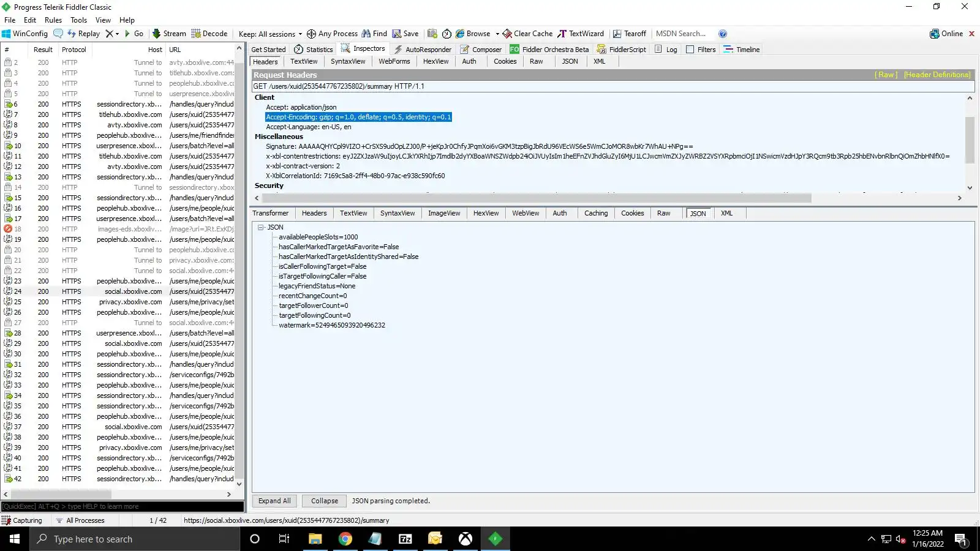Select session 25 privacy.xboxlive.com row
Screen dimensions: 980x551
[x=119, y=302]
